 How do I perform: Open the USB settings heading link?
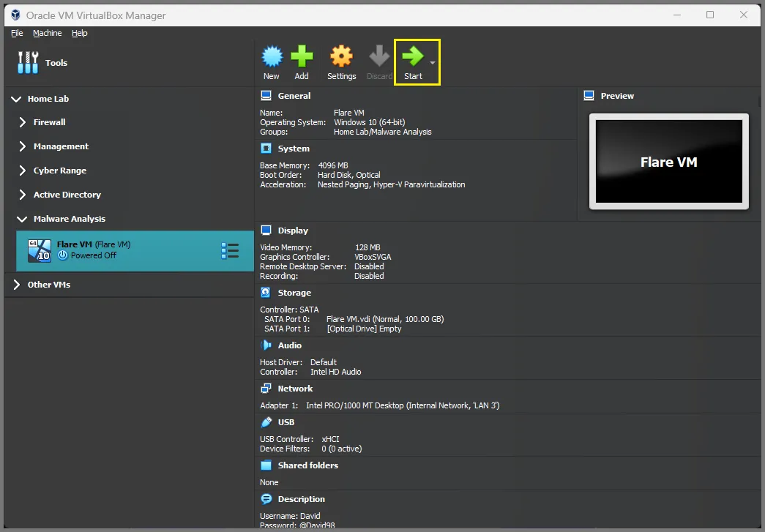[286, 422]
